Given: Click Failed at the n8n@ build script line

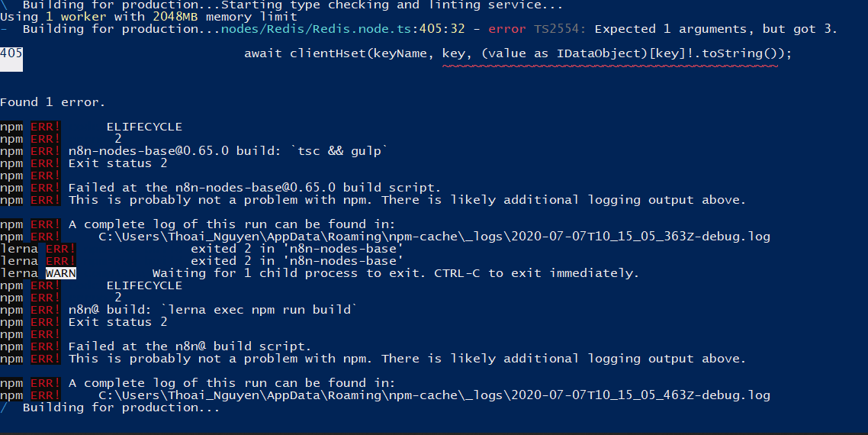Looking at the screenshot, I should pos(190,346).
